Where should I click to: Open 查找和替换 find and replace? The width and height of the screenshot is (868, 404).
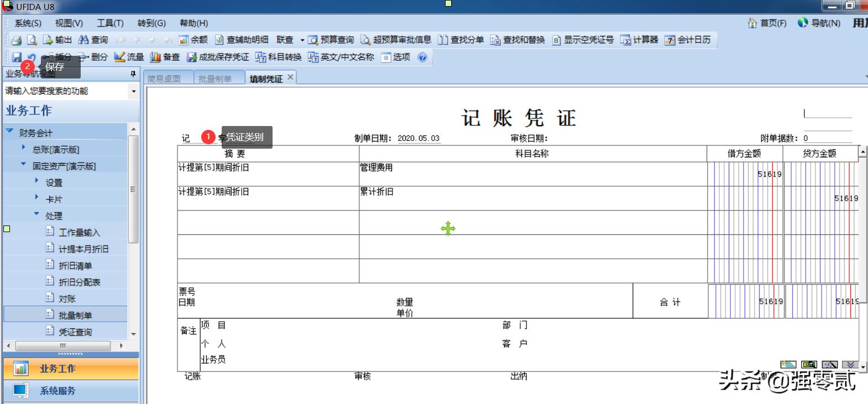tap(517, 40)
